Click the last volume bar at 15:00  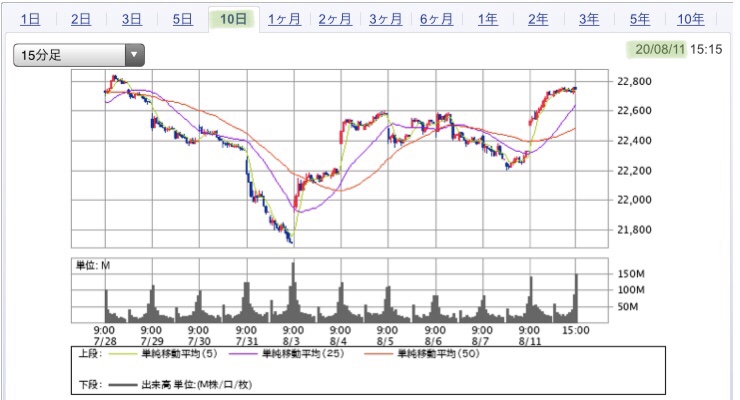[x=576, y=298]
